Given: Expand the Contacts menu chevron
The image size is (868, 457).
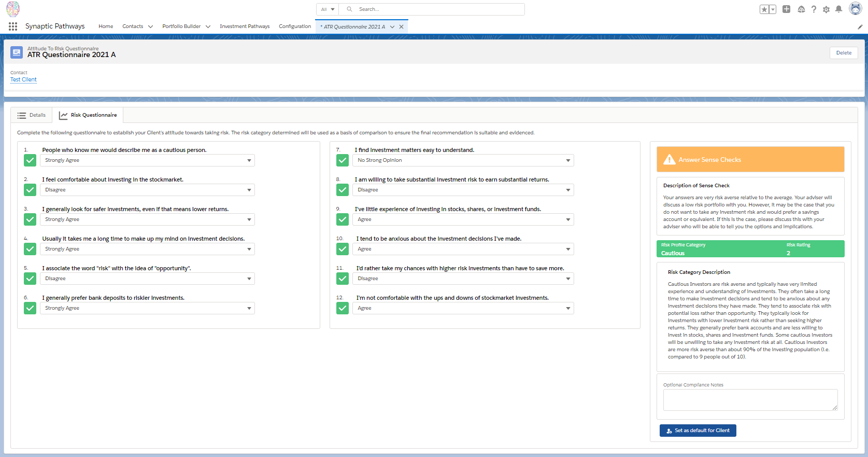Looking at the screenshot, I should pos(150,26).
